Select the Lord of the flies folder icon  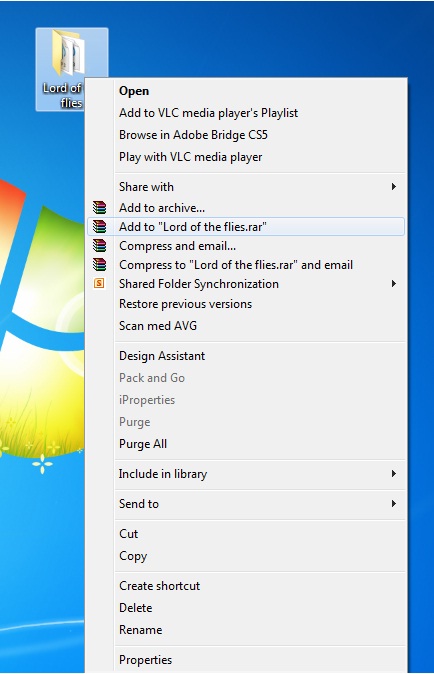(68, 52)
